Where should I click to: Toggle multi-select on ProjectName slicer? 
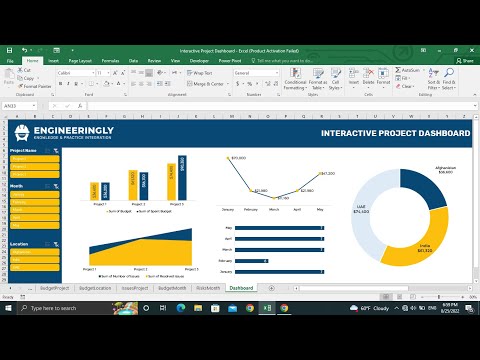pos(48,151)
